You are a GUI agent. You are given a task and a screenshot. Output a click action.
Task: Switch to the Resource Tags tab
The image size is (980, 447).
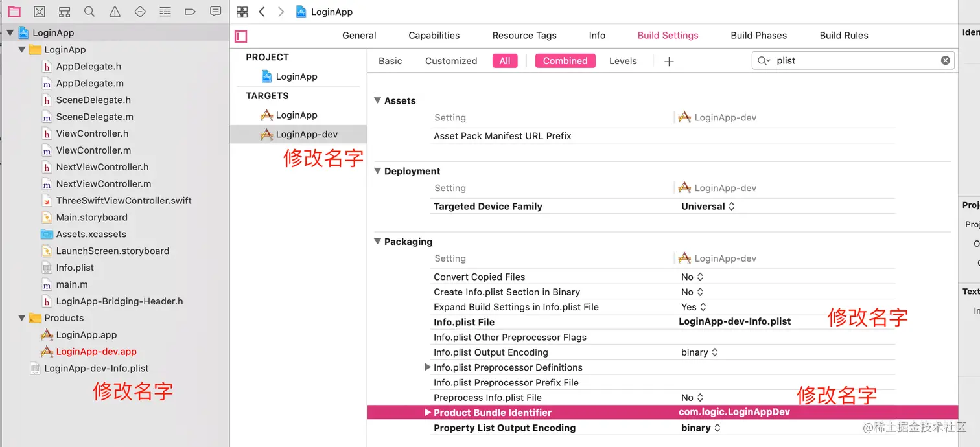tap(524, 35)
